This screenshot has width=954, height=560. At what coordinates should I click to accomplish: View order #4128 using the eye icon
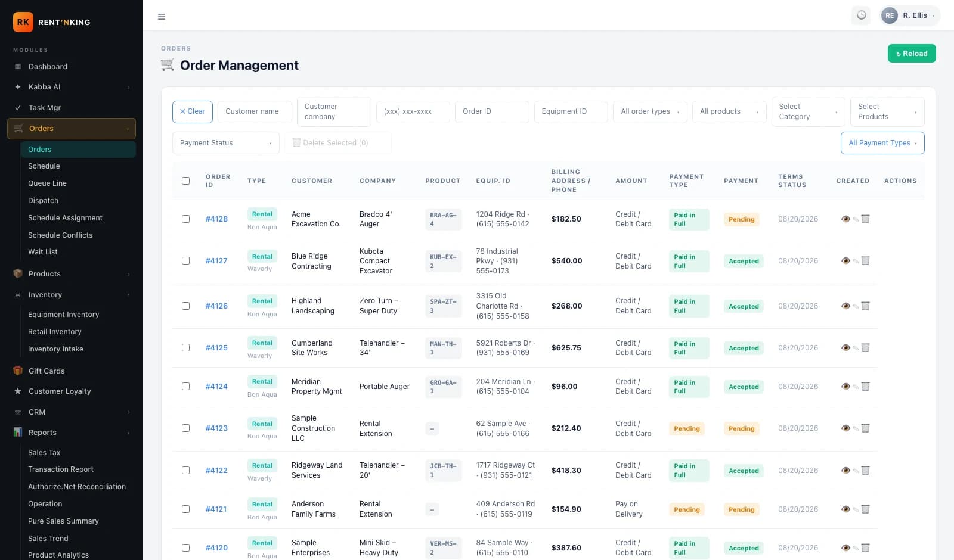click(845, 219)
